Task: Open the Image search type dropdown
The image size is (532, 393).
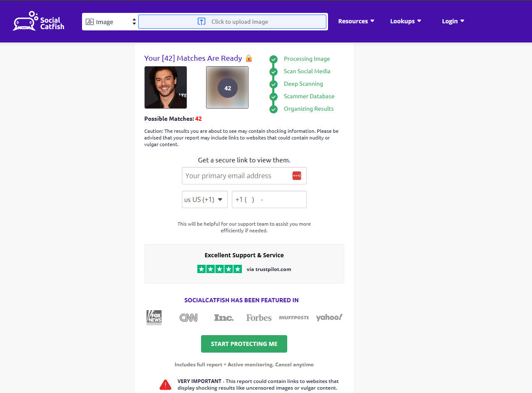Action: (110, 22)
